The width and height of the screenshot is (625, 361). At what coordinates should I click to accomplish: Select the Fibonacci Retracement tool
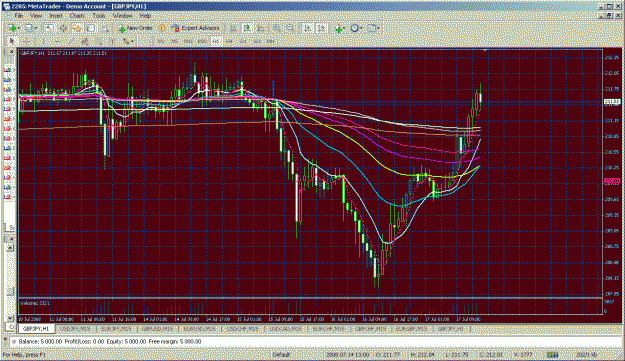pos(98,41)
